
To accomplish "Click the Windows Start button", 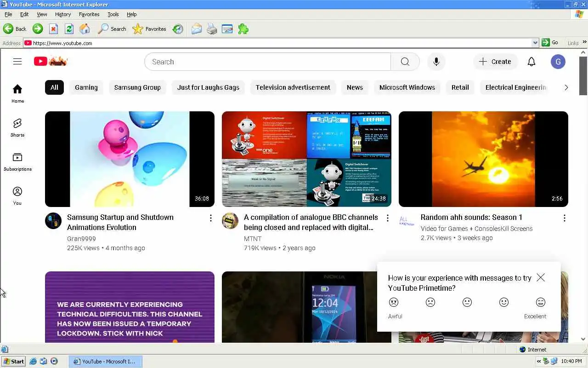I will (x=14, y=361).
